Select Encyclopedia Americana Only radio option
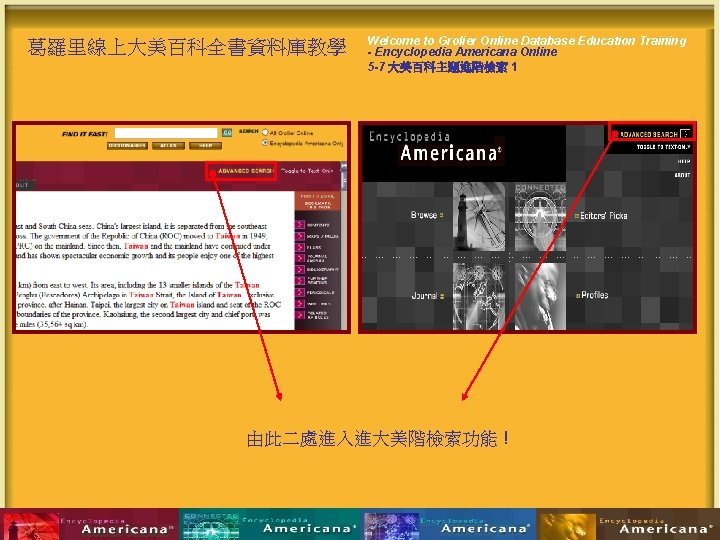 point(265,143)
